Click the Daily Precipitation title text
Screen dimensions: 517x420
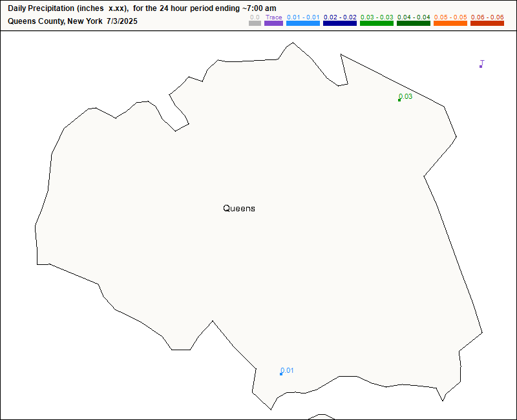click(x=142, y=8)
